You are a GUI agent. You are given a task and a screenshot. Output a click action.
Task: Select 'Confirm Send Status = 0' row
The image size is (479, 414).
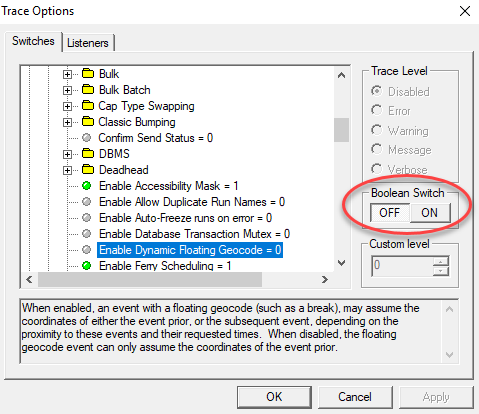click(x=156, y=138)
